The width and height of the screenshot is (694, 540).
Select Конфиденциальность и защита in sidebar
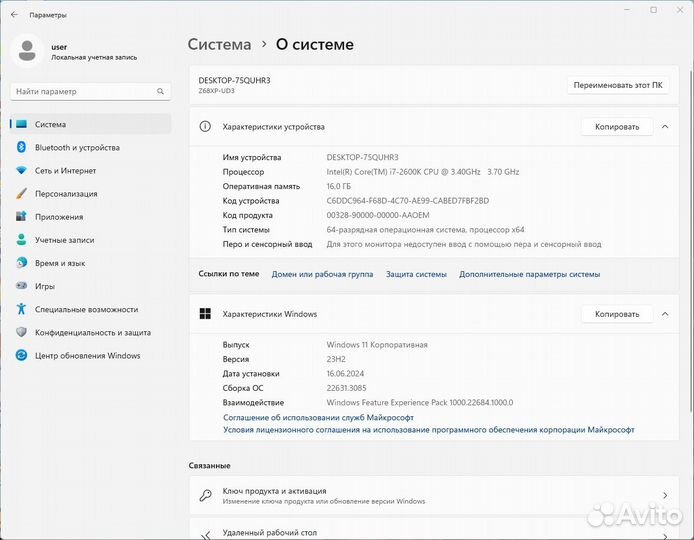click(x=92, y=332)
